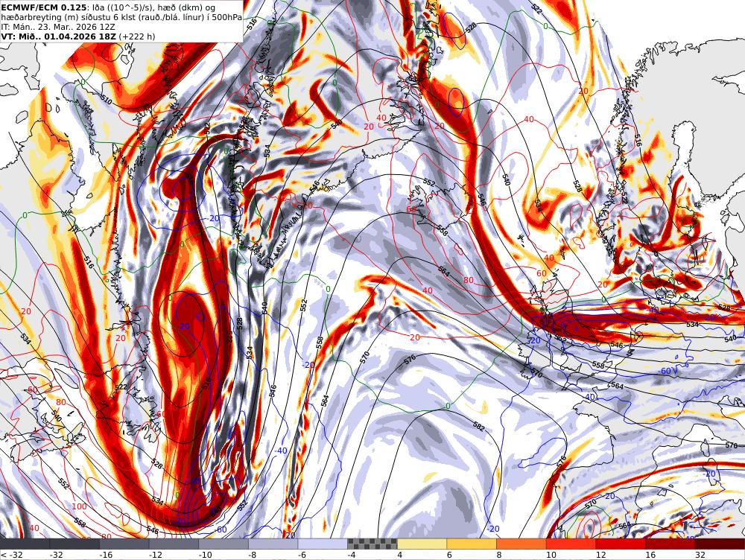The width and height of the screenshot is (745, 560).
Task: Click the valid time 'VT: Mið.. 01.04.2026 18Z'
Action: (58, 36)
